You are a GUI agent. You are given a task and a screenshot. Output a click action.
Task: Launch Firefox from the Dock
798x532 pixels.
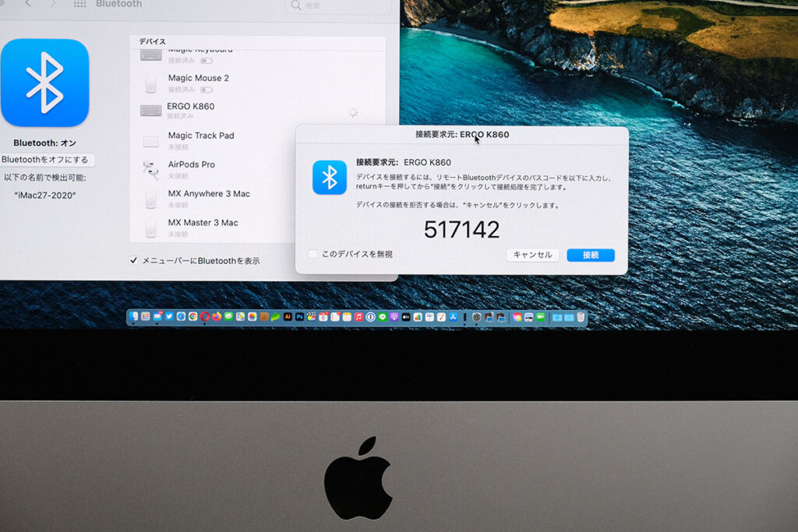pyautogui.click(x=217, y=316)
